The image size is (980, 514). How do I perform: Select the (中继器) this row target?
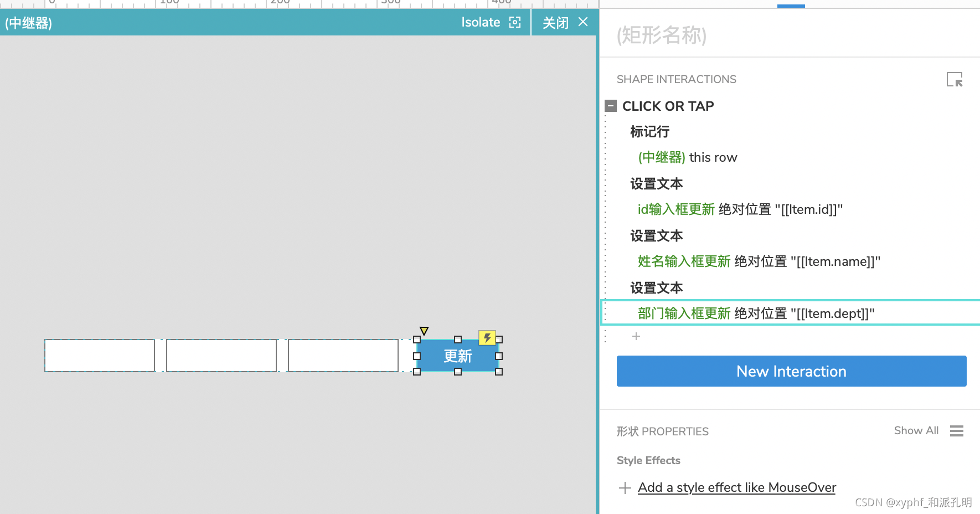pyautogui.click(x=688, y=157)
